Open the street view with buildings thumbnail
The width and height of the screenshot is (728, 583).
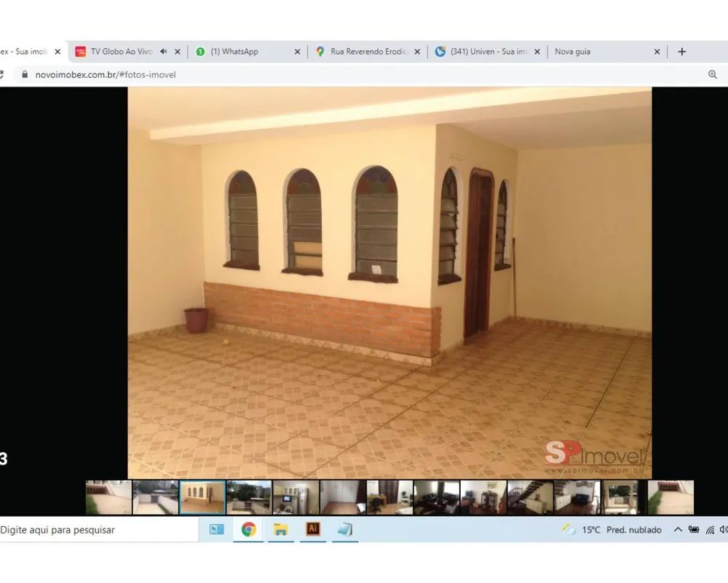(249, 498)
